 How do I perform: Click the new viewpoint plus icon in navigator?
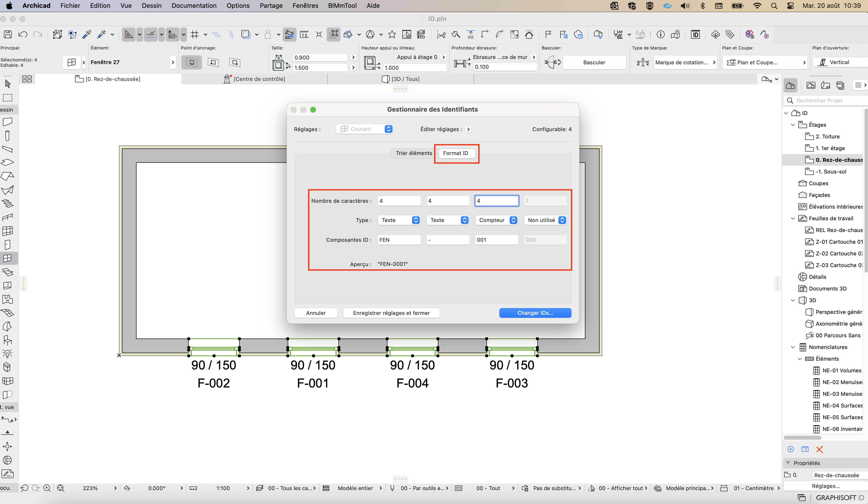pyautogui.click(x=791, y=449)
